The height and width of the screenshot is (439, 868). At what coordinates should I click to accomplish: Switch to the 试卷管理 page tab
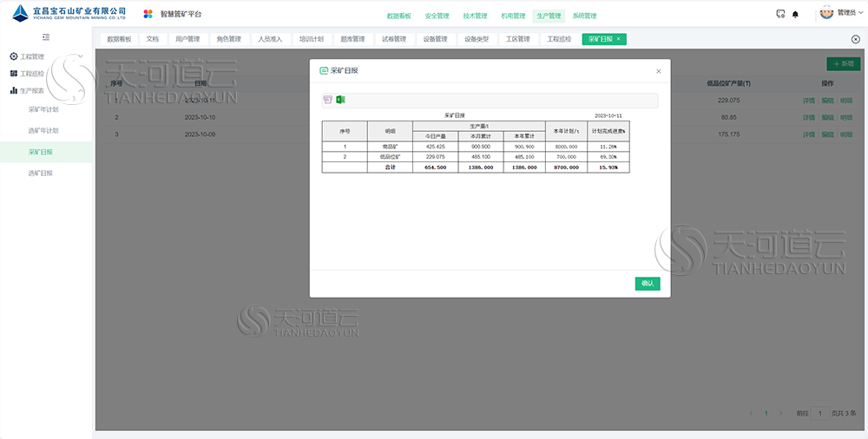(394, 39)
